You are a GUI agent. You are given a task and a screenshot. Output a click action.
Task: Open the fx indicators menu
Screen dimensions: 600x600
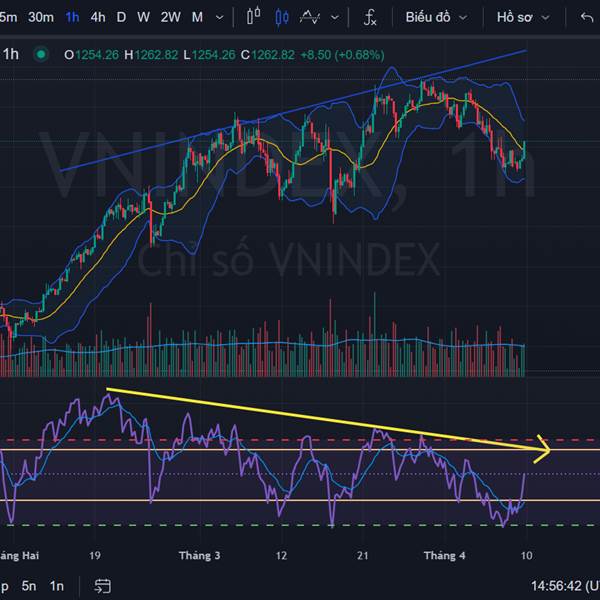click(370, 18)
